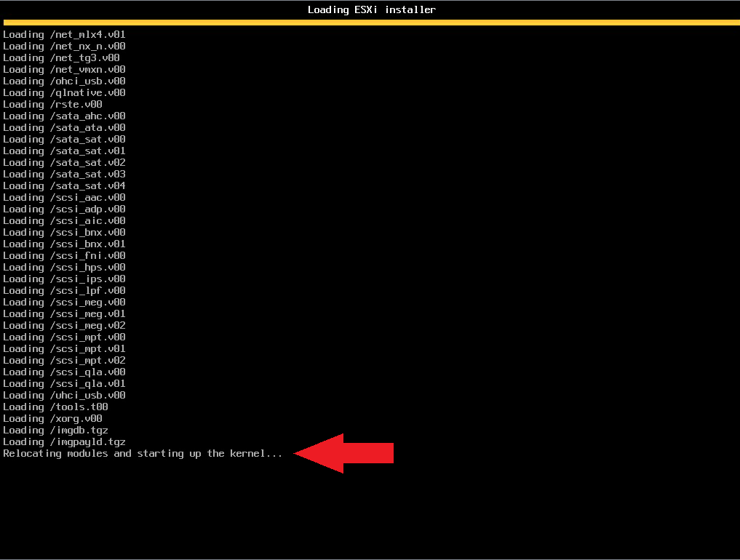Viewport: 740px width, 560px height.
Task: Select the line 'Loading /scsi_hps.v00'
Action: pyautogui.click(x=64, y=267)
